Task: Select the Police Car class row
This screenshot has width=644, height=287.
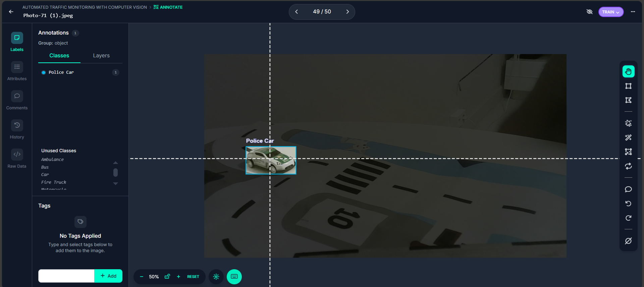Action: 80,72
